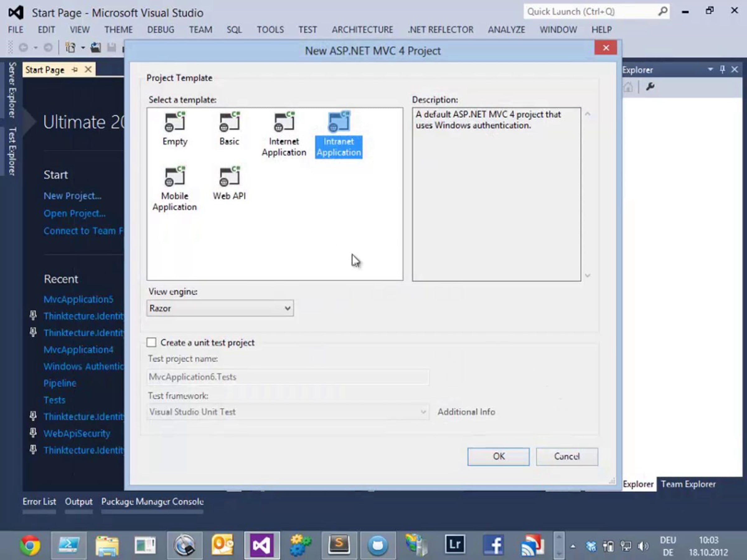
Task: Switch to the Package Manager Console tab
Action: (x=152, y=502)
